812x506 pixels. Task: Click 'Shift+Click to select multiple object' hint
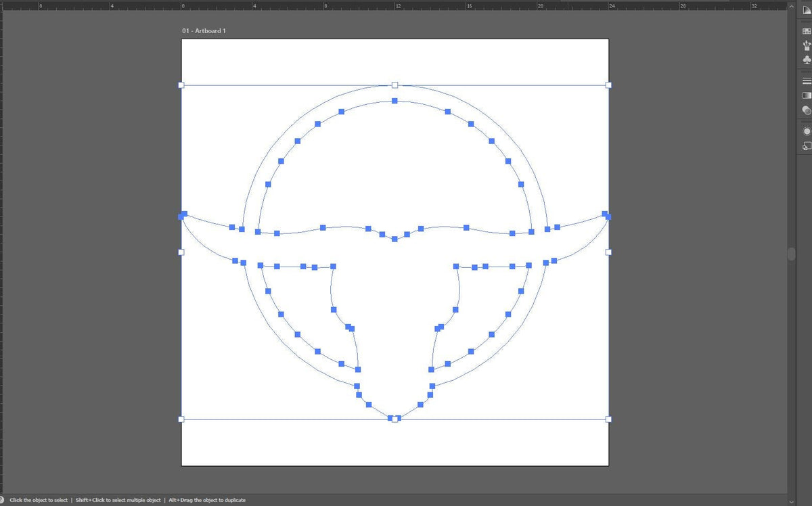tap(118, 500)
